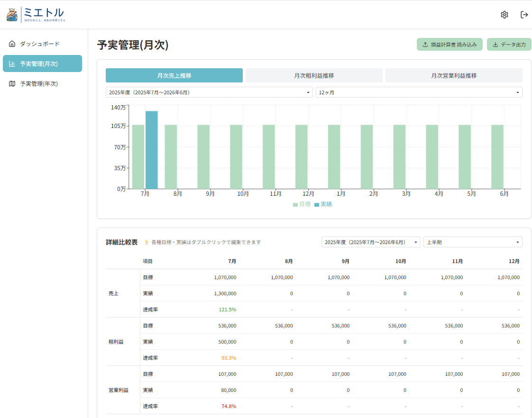Click the upload icon on 損益計算書 読み込み

(425, 45)
